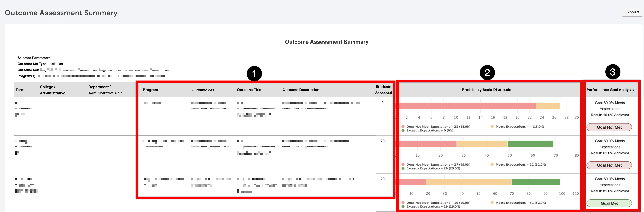The image size is (644, 212).
Task: Click legend entry Does Not Meet Expectations – 27 (39.0%)
Action: [436, 165]
